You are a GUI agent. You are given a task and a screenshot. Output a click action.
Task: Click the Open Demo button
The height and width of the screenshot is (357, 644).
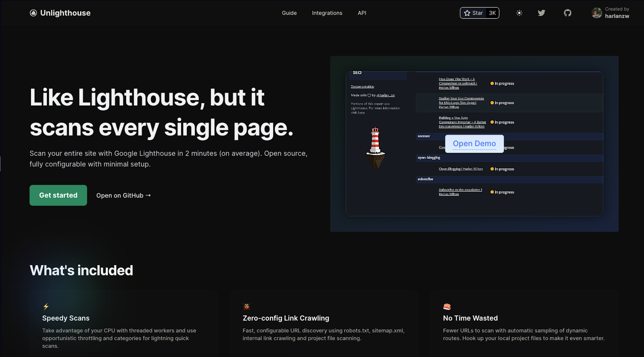(474, 144)
